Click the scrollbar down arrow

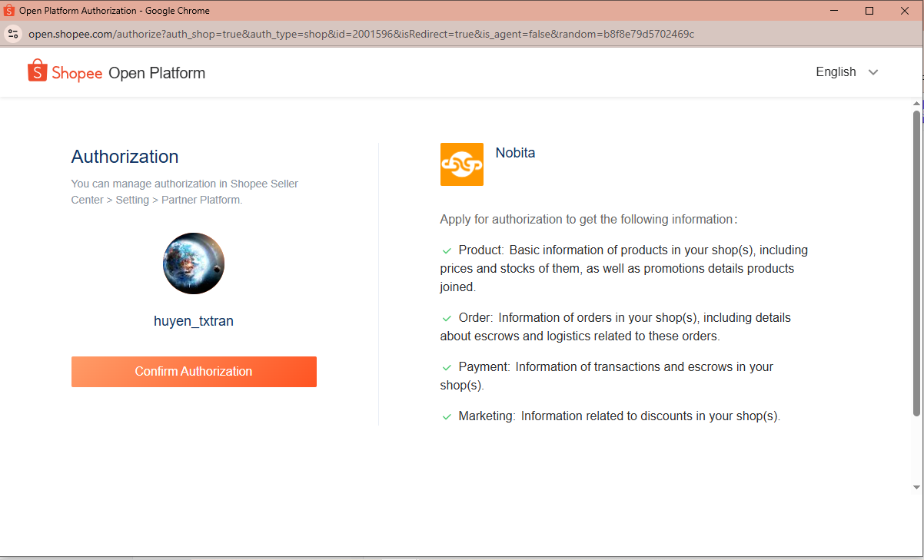916,487
